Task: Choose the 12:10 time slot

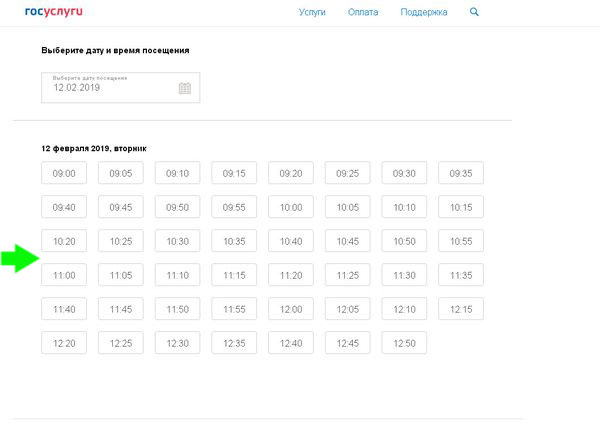Action: (x=404, y=309)
